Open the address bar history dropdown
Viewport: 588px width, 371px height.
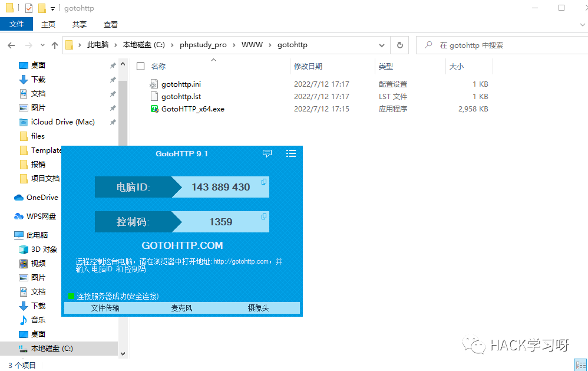pyautogui.click(x=382, y=45)
